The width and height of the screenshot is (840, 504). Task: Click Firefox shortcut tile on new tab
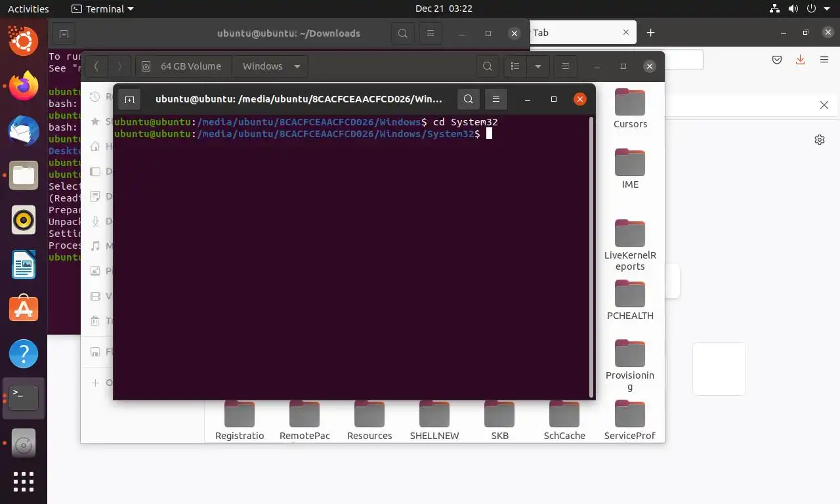pyautogui.click(x=719, y=369)
